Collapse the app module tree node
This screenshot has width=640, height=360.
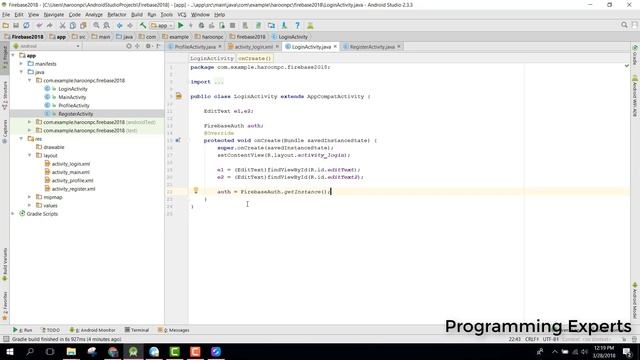click(x=13, y=55)
